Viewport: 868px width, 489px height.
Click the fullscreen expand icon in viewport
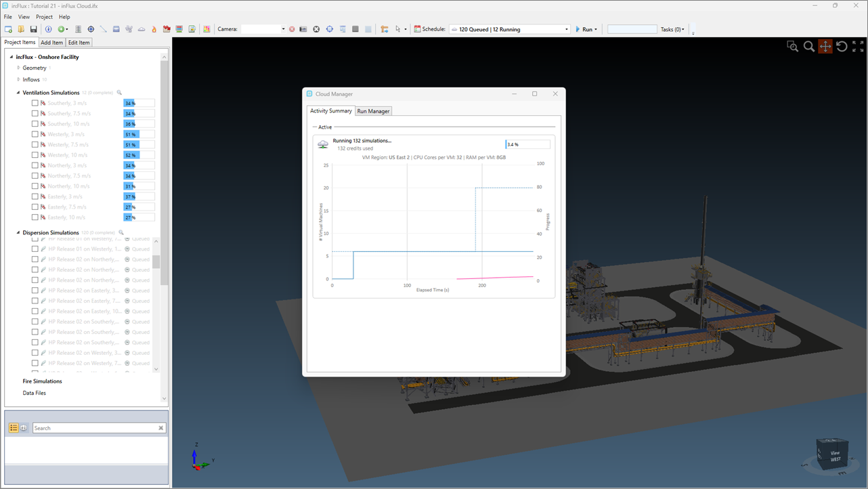[x=858, y=46]
